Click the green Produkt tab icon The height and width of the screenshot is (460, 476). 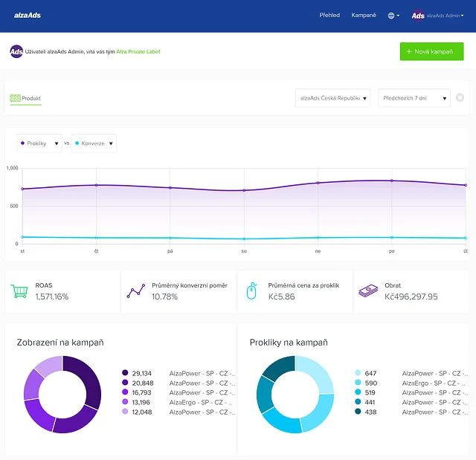(15, 98)
